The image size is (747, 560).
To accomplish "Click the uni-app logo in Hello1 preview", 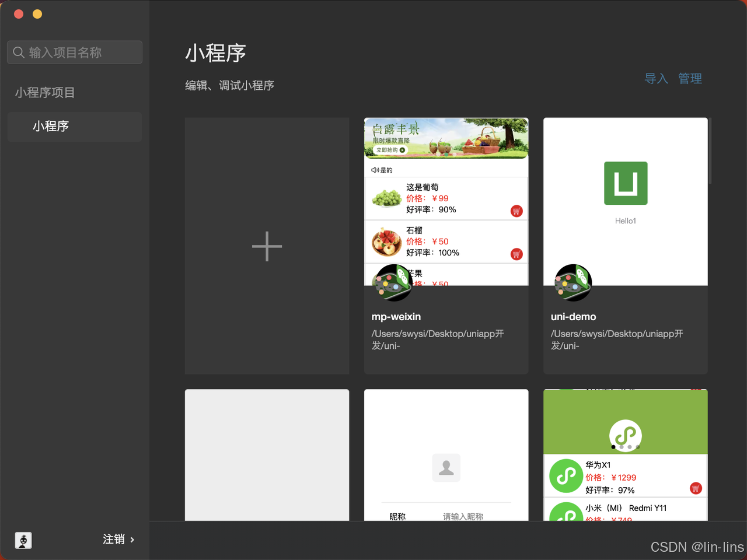I will coord(625,183).
